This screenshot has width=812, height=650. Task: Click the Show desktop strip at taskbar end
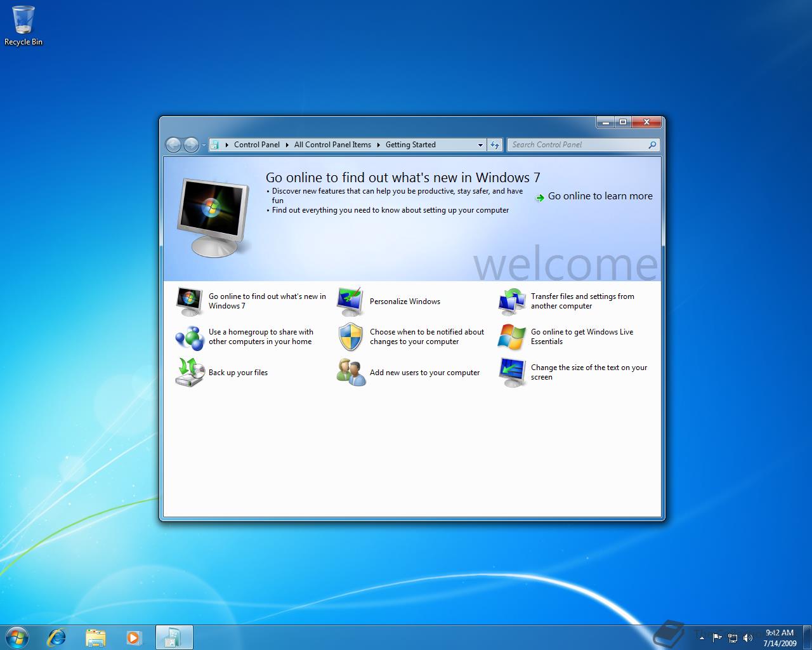pyautogui.click(x=807, y=637)
